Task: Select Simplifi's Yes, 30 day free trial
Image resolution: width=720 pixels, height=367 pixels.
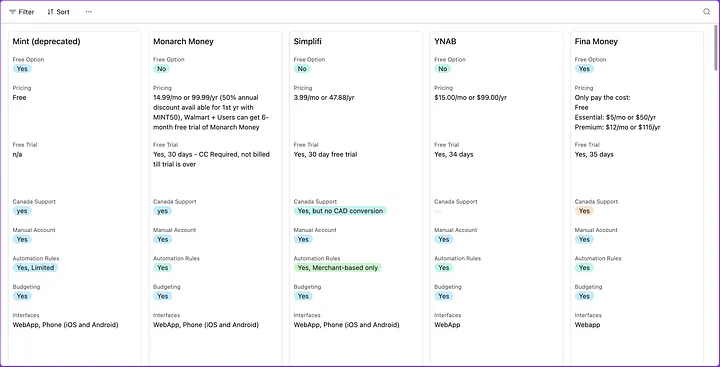Action: coord(325,154)
